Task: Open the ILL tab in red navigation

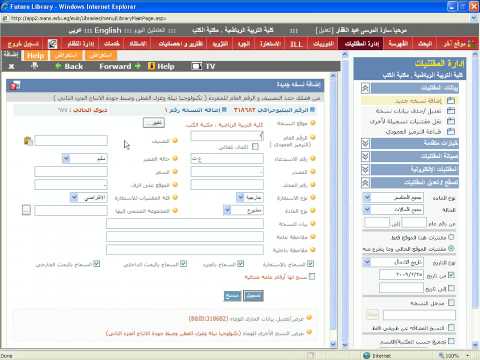Action: (296, 44)
